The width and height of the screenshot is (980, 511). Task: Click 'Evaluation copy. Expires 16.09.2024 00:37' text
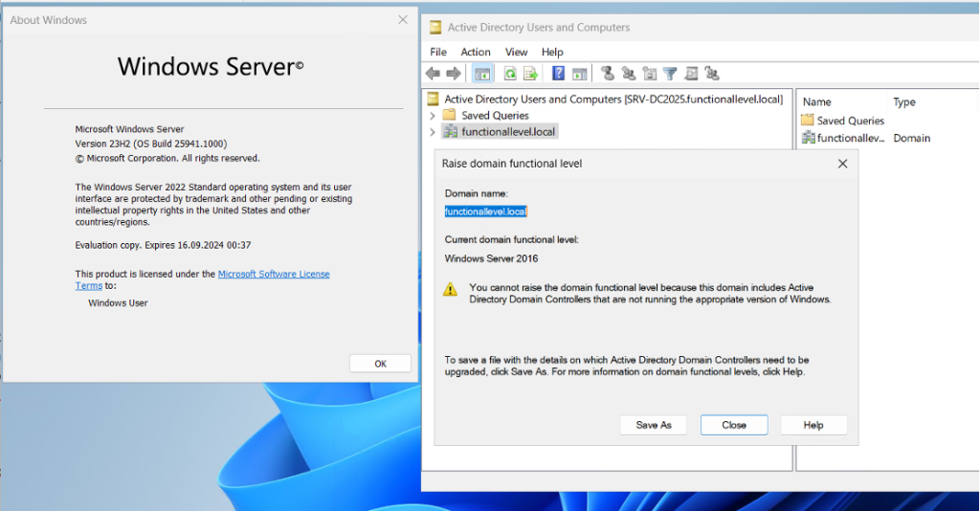click(163, 246)
